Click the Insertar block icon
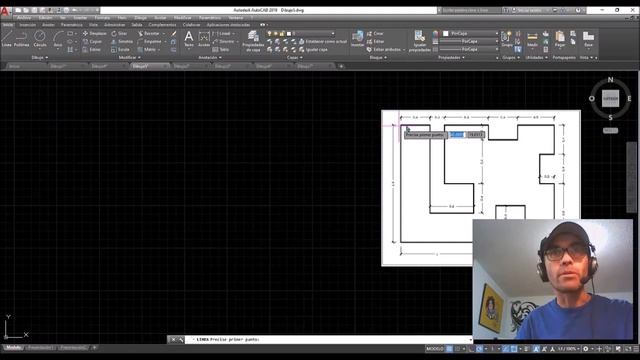This screenshot has height=360, width=640. click(358, 39)
